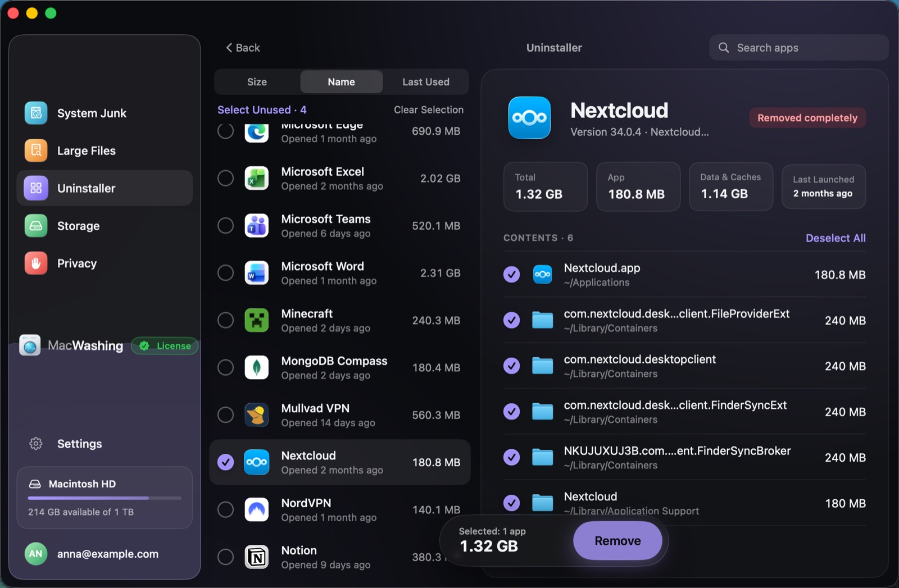899x588 pixels.
Task: Click the Macintosh HD disk icon
Action: coord(35,484)
